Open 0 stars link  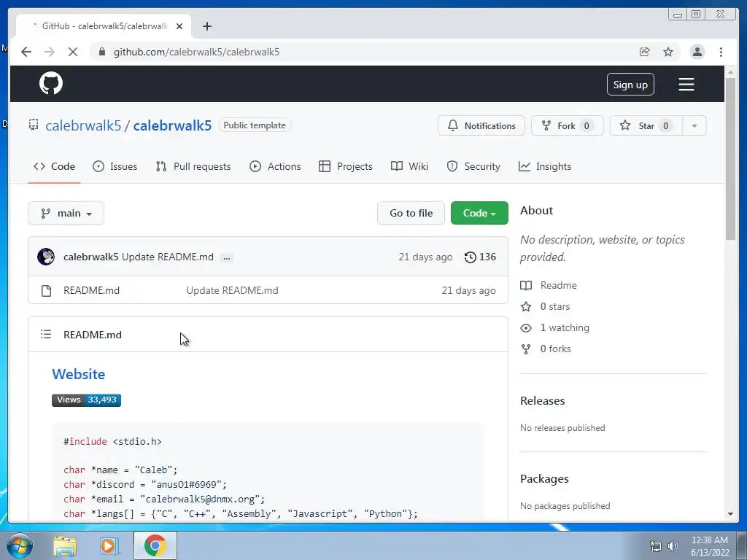coord(555,307)
